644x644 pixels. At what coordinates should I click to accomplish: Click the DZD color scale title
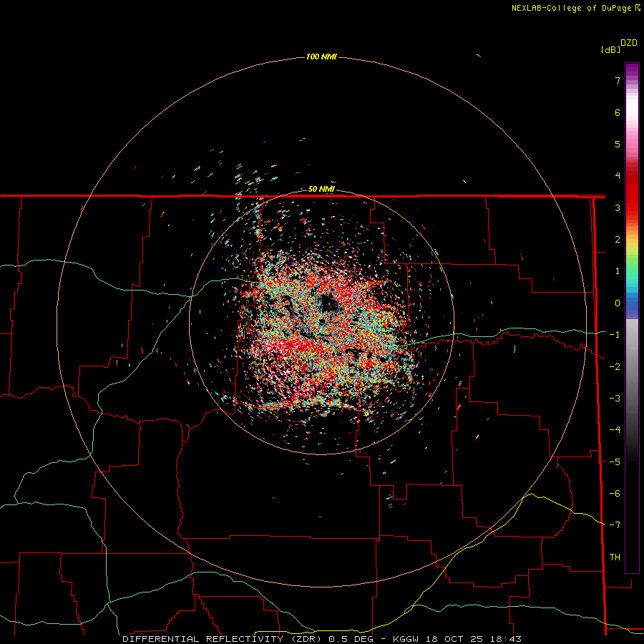coord(629,43)
